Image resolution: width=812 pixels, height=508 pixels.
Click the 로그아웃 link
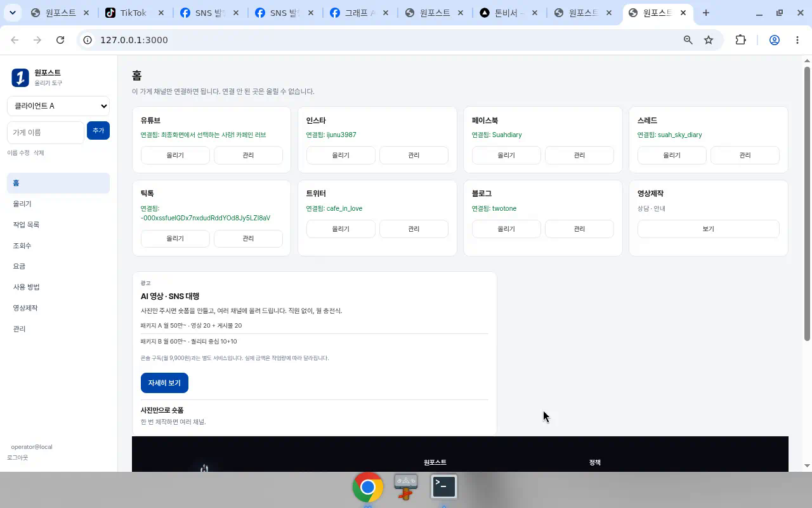18,458
